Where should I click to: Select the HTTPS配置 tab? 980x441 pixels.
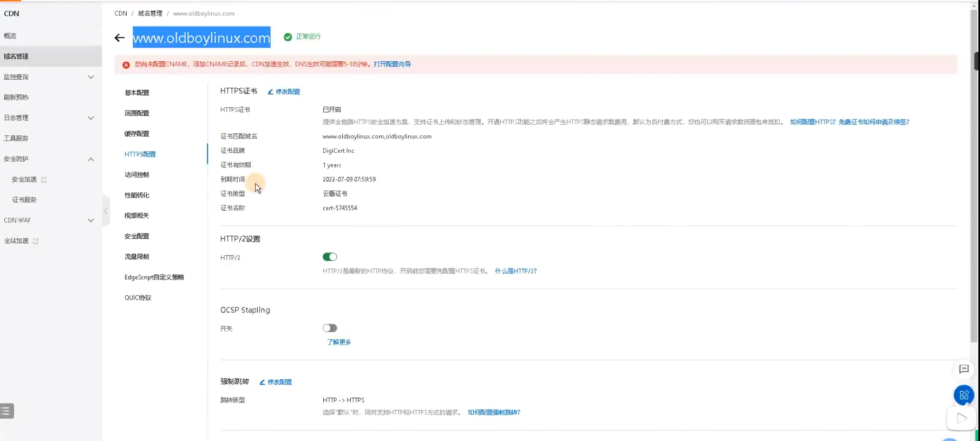click(140, 154)
